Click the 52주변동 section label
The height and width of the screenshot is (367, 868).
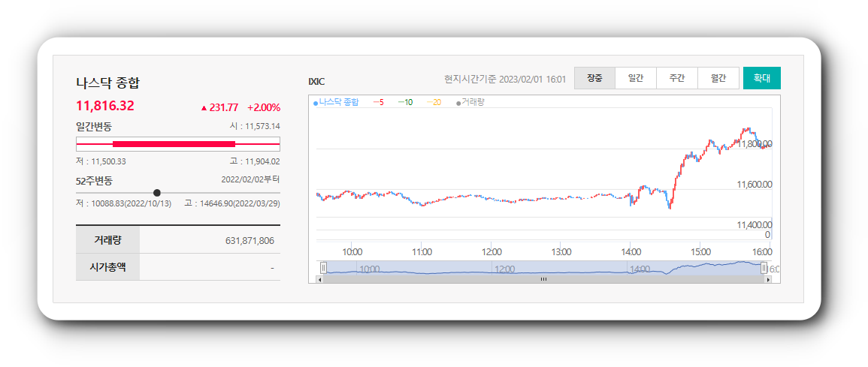tap(94, 180)
